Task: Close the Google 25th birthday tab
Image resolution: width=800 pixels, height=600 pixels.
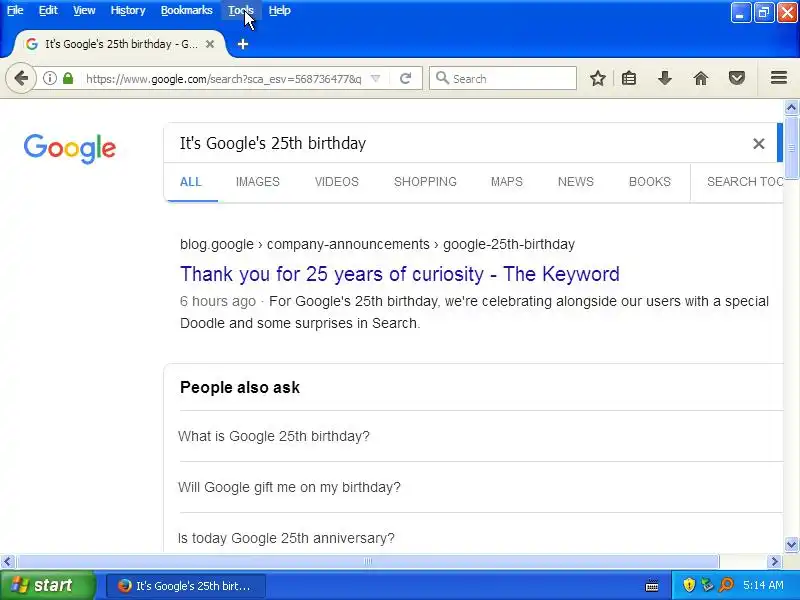Action: coord(210,44)
